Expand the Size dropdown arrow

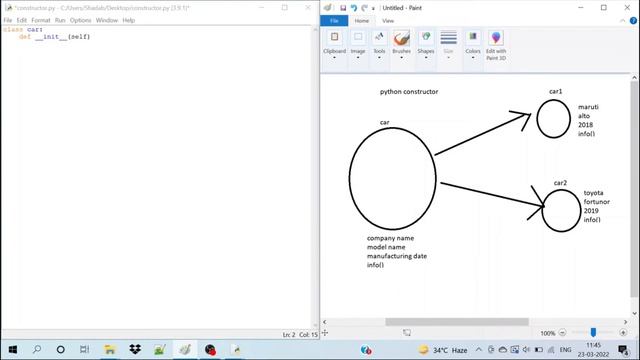click(449, 58)
